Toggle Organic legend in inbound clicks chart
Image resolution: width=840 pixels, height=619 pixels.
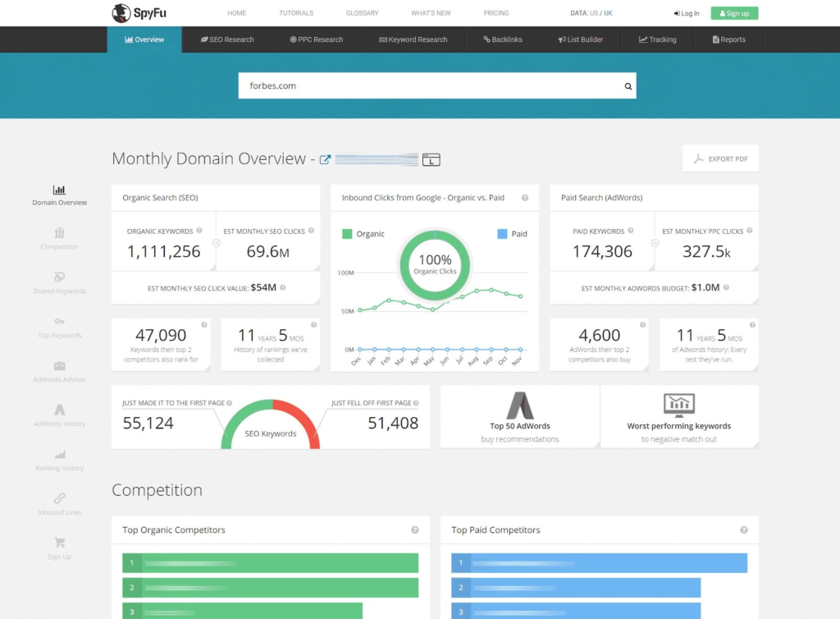(363, 234)
